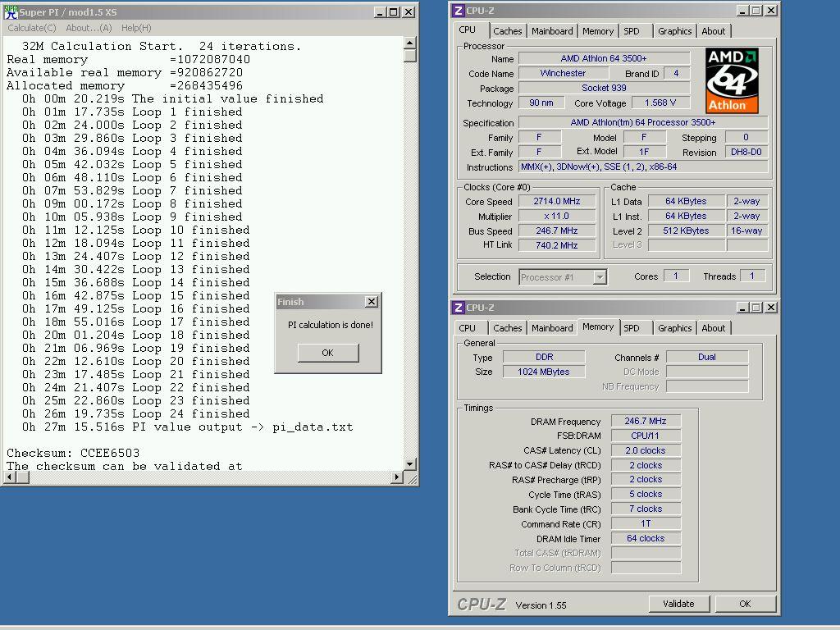Click the processor name AMD Athlon 64 3500+
Viewport: 840px width, 630px height.
604,58
